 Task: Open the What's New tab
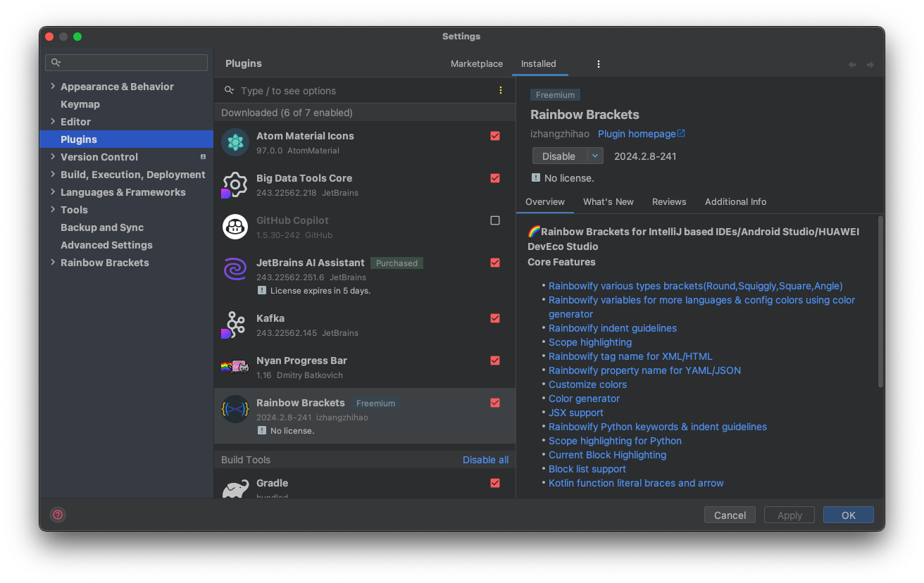click(x=608, y=201)
